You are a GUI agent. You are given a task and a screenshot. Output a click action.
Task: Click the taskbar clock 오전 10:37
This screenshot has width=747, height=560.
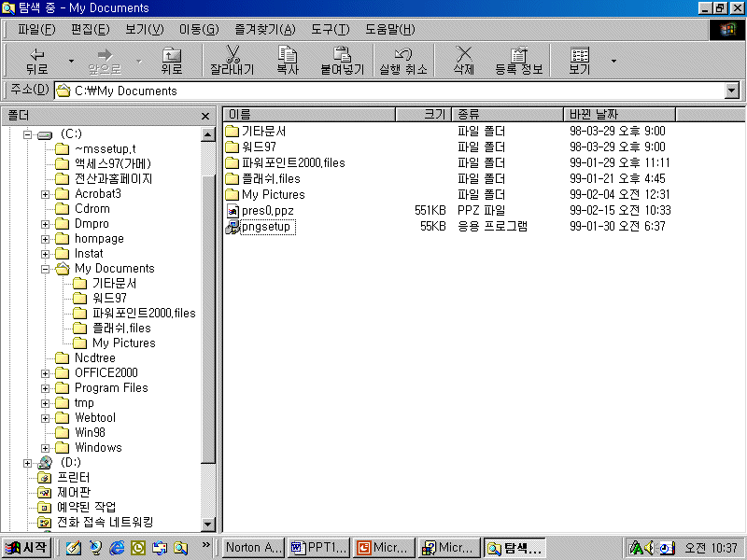click(x=711, y=548)
